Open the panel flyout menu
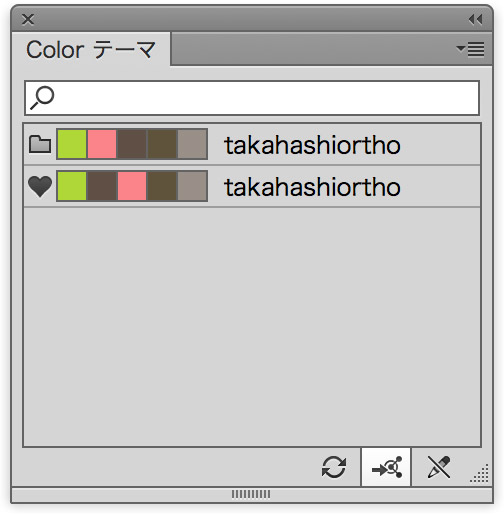The height and width of the screenshot is (518, 504). coord(470,50)
